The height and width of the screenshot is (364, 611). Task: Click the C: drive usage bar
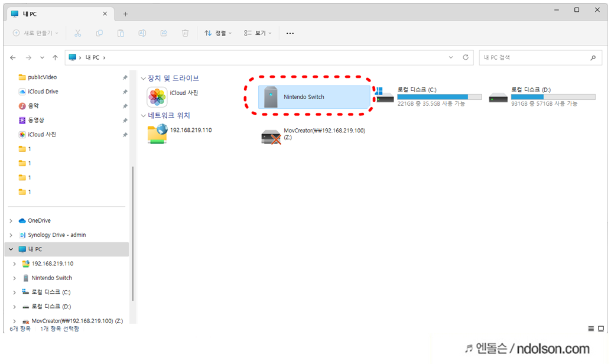pyautogui.click(x=439, y=97)
